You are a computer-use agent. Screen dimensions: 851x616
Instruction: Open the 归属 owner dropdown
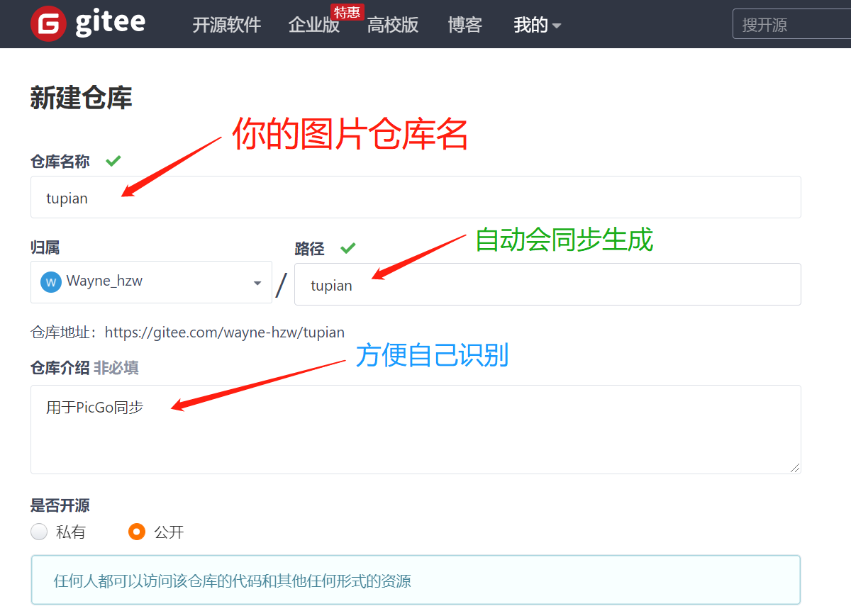[x=151, y=281]
